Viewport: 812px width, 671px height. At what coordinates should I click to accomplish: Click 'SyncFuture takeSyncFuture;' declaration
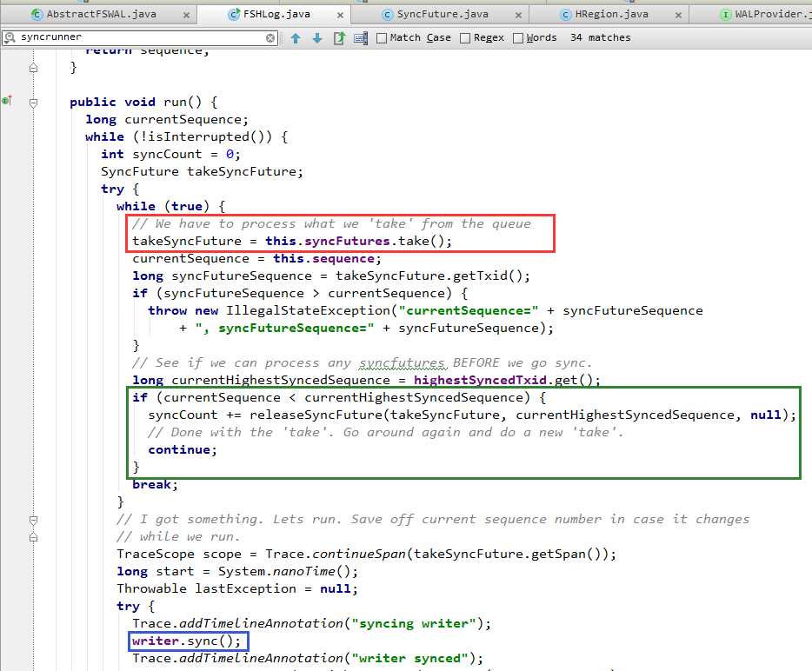[x=202, y=171]
